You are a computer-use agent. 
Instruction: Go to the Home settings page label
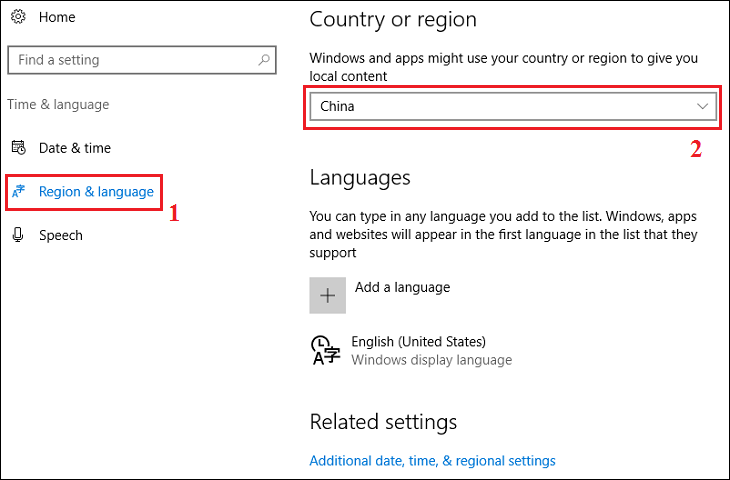click(x=57, y=17)
